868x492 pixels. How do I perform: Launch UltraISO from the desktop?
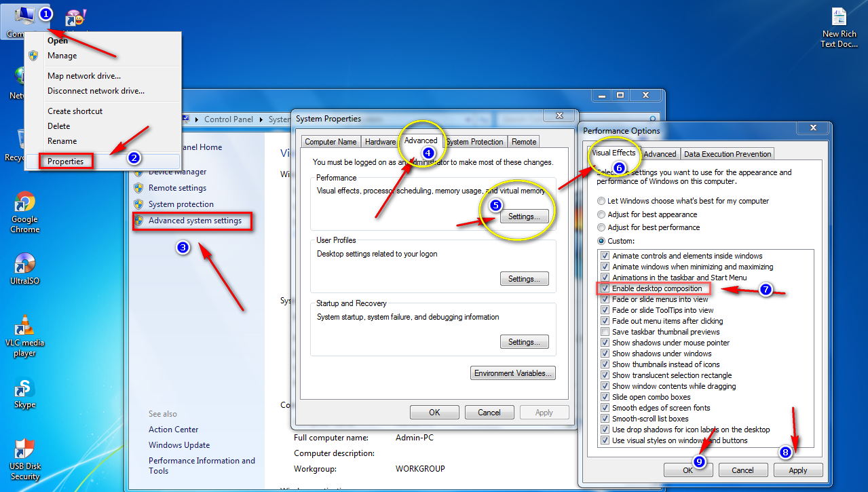coord(24,265)
